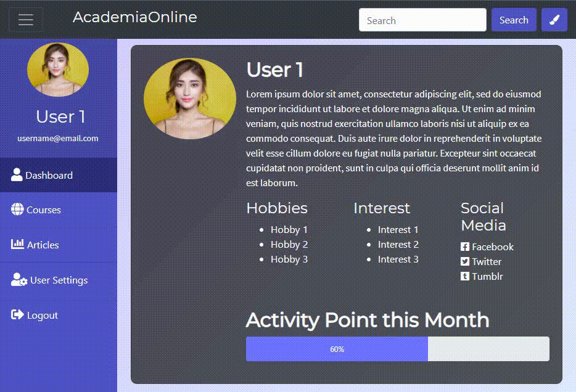Click the Lorem ipsum bio paragraph

394,139
